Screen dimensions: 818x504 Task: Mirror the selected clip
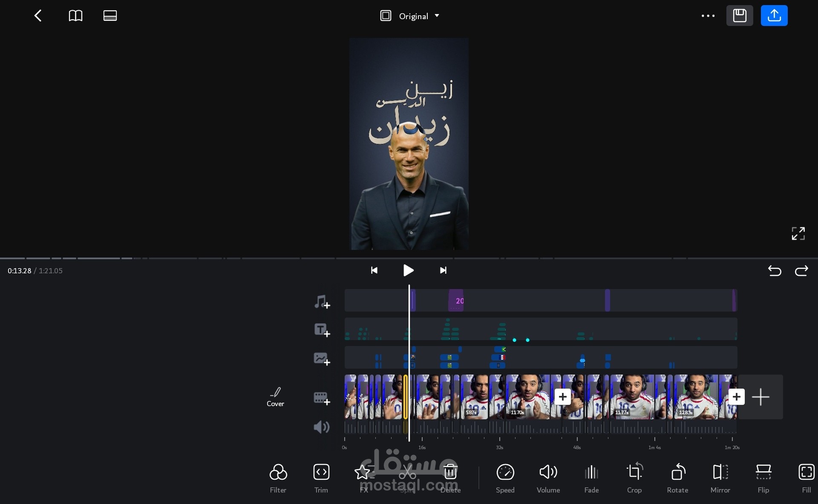(720, 478)
